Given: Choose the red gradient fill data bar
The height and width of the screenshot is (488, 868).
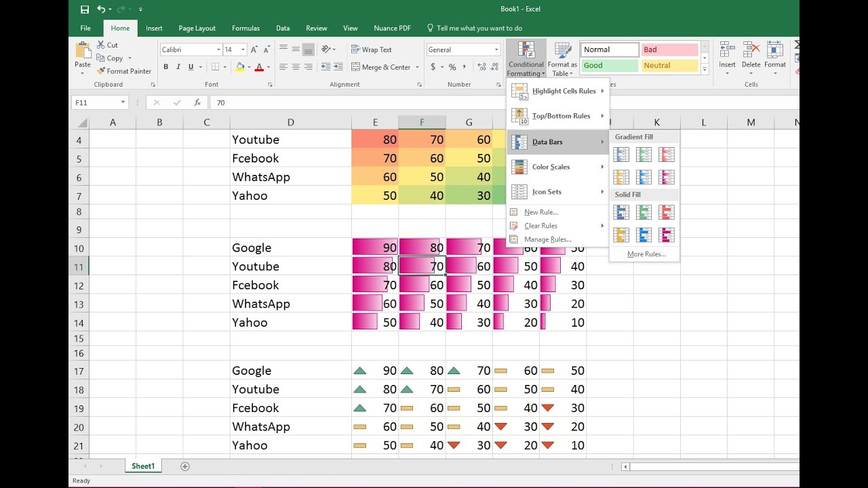Looking at the screenshot, I should click(x=667, y=155).
